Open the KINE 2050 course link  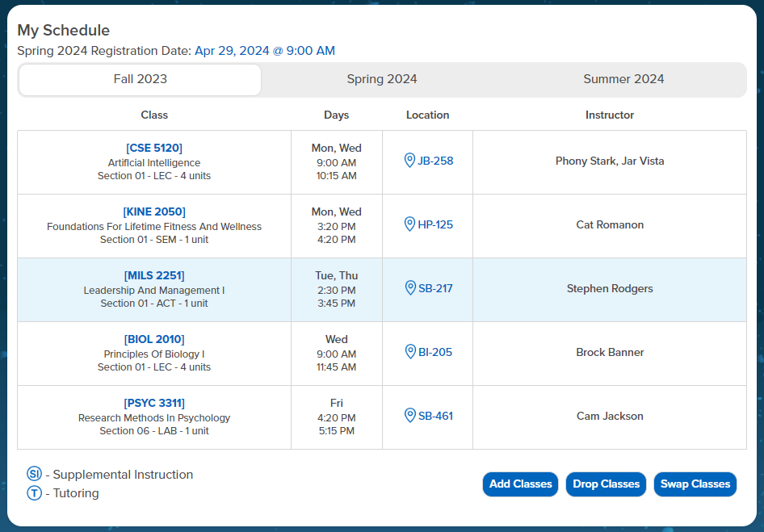154,212
